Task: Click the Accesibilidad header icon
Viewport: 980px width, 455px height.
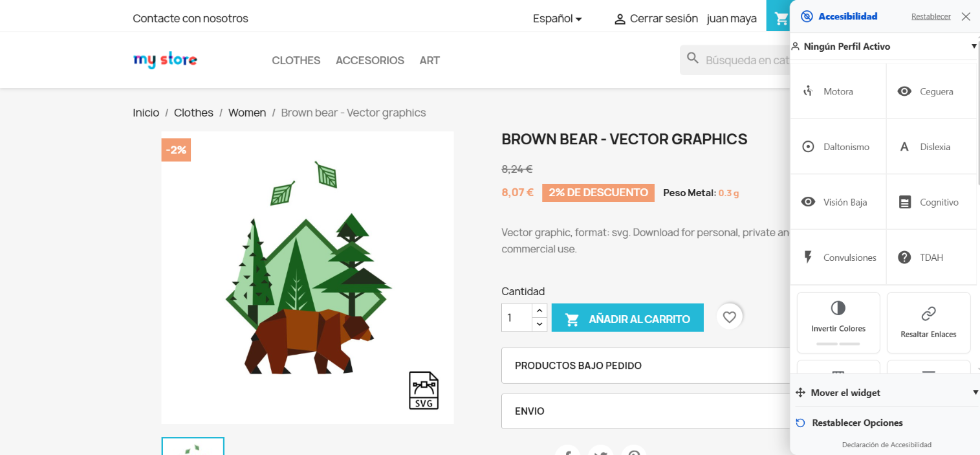Action: [807, 17]
